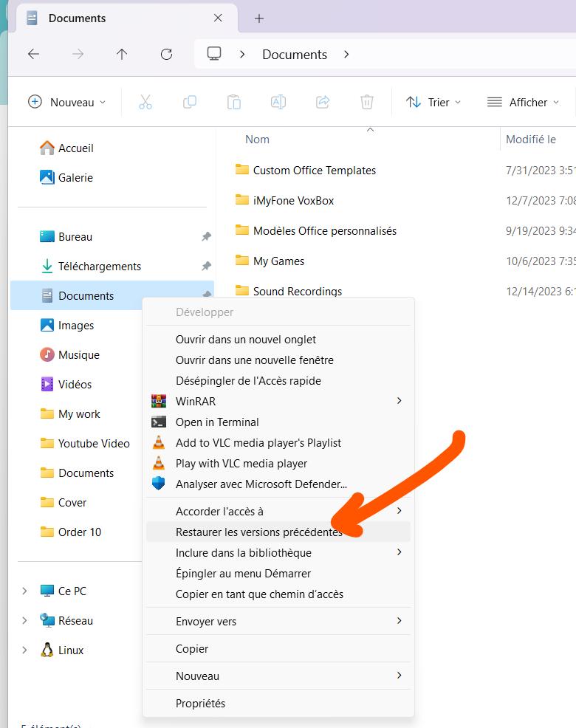Open Inclure dans la bibliothèque submenu

pyautogui.click(x=278, y=553)
